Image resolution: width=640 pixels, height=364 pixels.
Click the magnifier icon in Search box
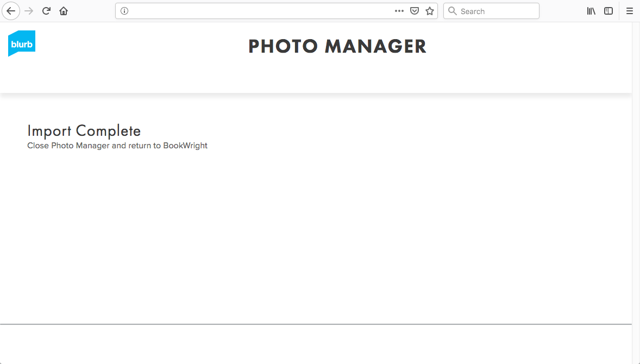(x=452, y=11)
